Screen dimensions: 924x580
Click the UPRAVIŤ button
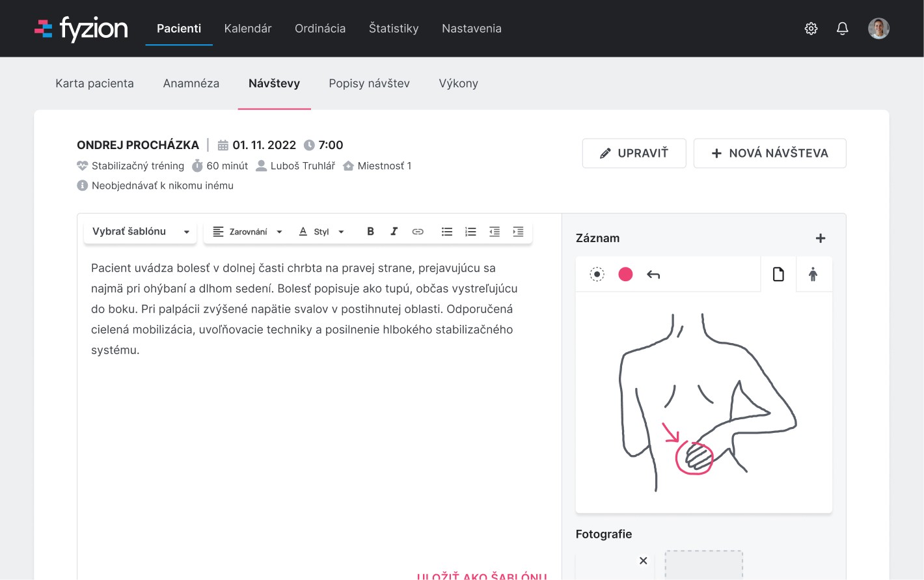634,154
